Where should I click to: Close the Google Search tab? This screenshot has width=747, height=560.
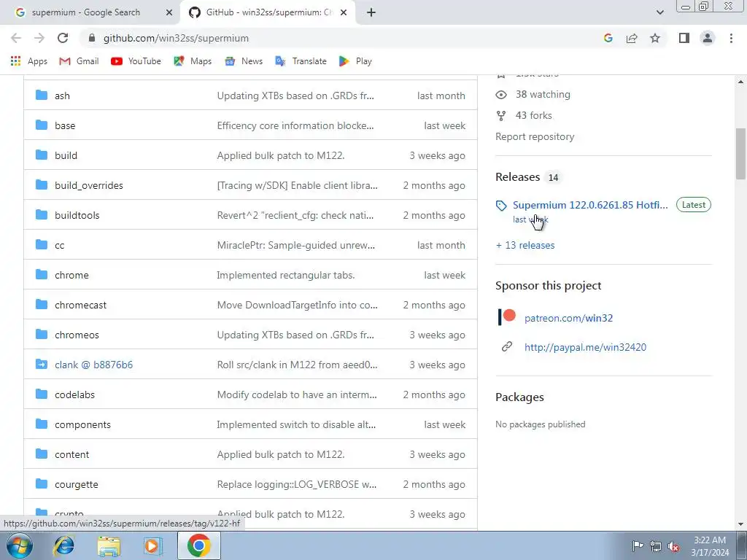click(x=169, y=12)
